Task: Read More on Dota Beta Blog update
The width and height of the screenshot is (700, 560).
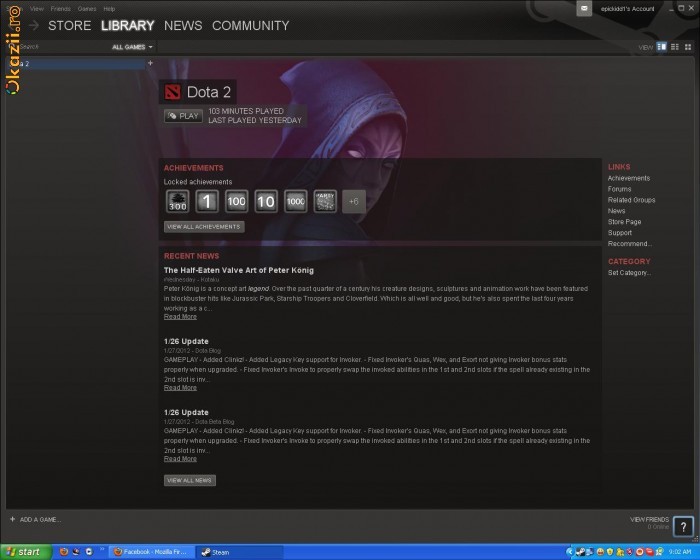Action: 180,459
